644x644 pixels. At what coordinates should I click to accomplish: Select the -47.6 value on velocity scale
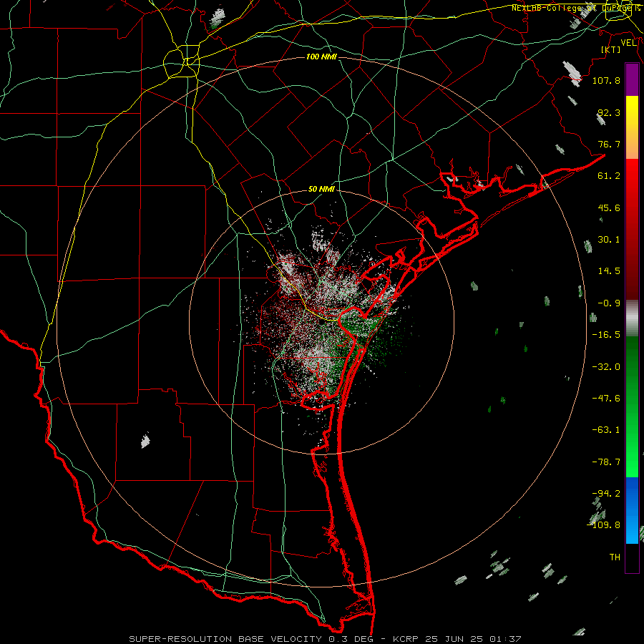coord(606,399)
